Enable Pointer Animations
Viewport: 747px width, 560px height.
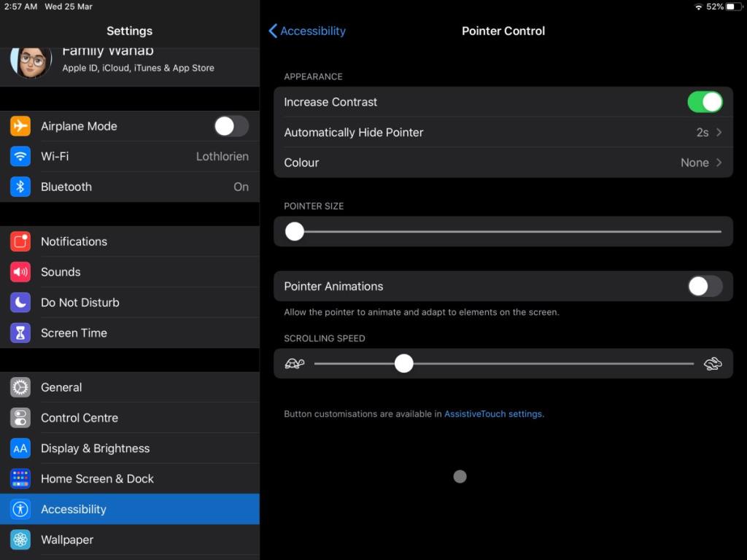(x=705, y=286)
